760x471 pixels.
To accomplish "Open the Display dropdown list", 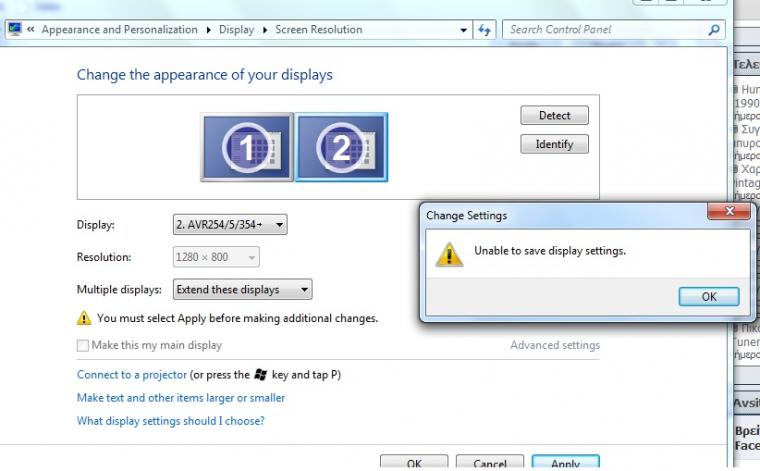I will coord(230,225).
